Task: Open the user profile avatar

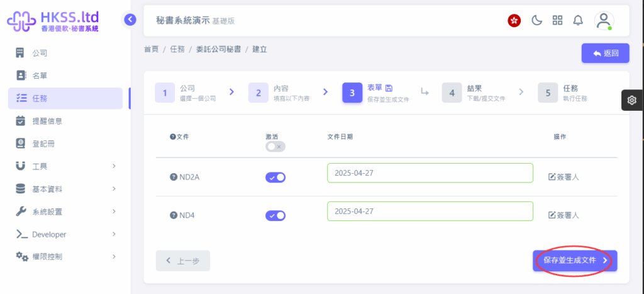Action: click(x=604, y=21)
